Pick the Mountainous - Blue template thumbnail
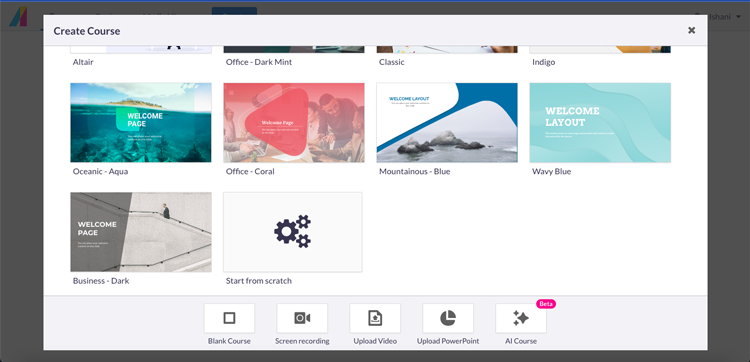 447,122
